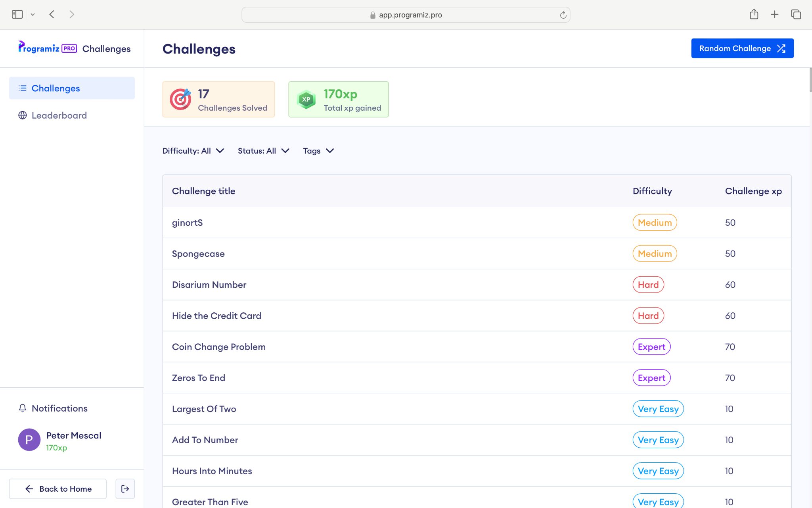Expand the Difficulty: All filter
Viewport: 812px width, 508px height.
(x=193, y=151)
